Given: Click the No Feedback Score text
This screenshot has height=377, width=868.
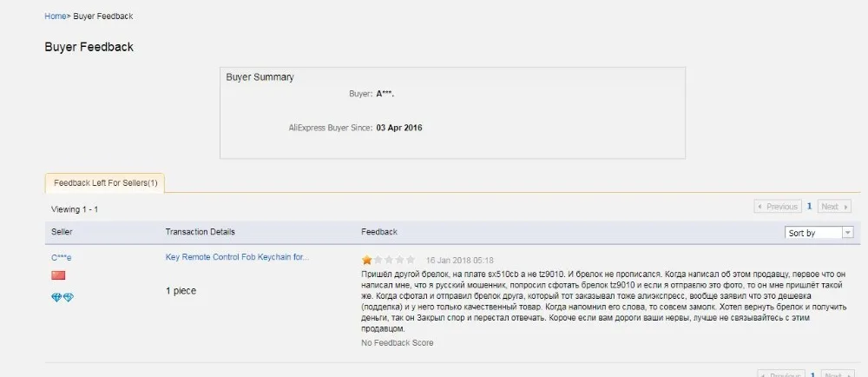Looking at the screenshot, I should (397, 342).
